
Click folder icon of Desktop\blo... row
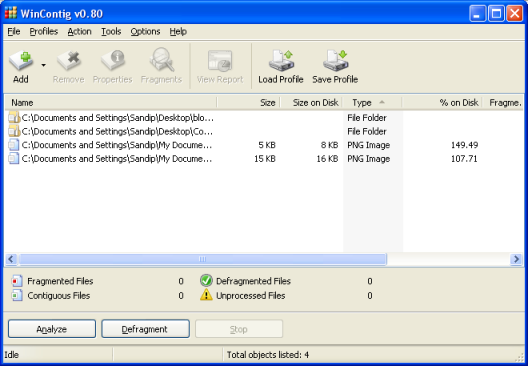click(14, 118)
